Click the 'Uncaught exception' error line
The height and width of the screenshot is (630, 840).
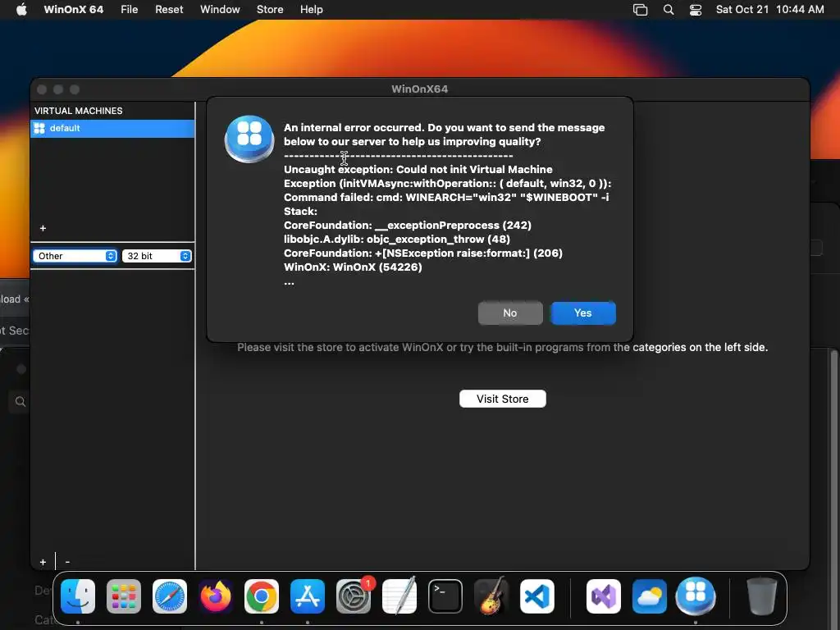click(x=418, y=169)
